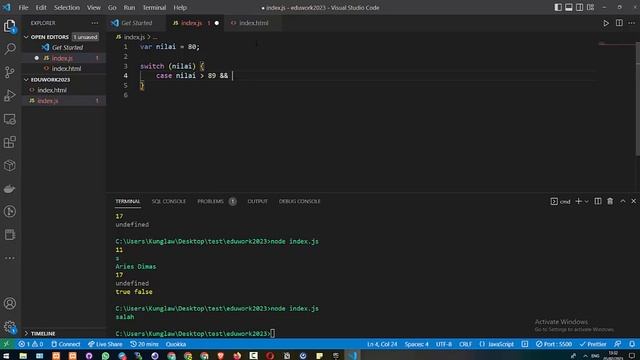
Task: Open the View menu
Action: pos(93,7)
